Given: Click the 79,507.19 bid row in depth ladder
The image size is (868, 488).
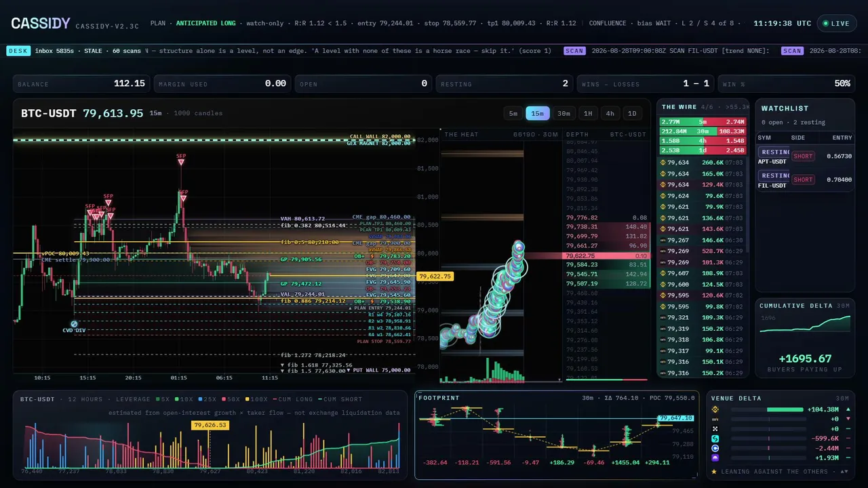Looking at the screenshot, I should (x=607, y=283).
